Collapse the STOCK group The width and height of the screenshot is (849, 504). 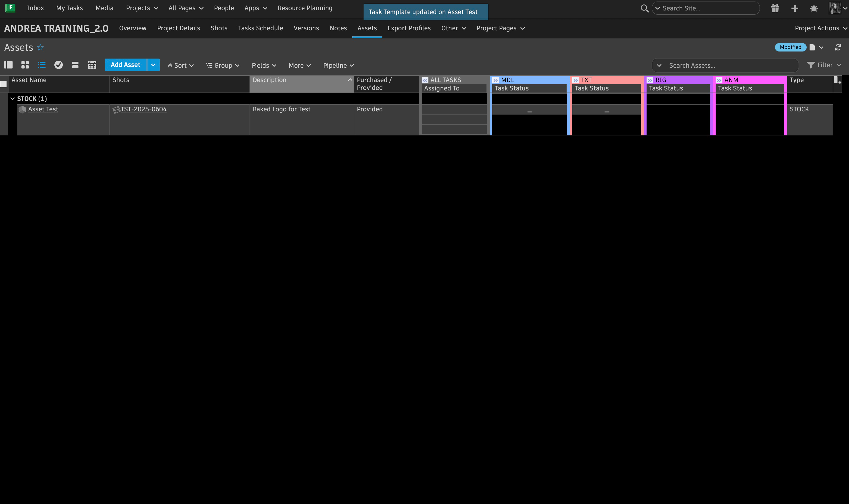coord(13,99)
